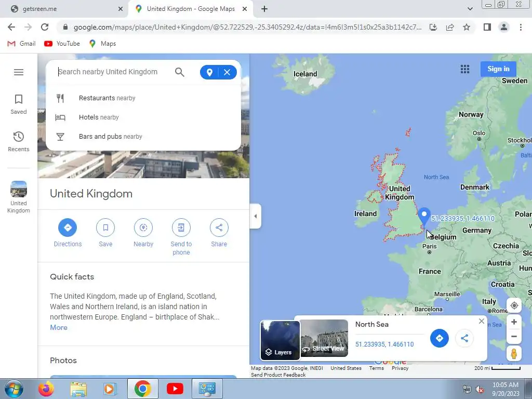The image size is (532, 399).
Task: Get directions from the North Sea card
Action: coord(440,338)
